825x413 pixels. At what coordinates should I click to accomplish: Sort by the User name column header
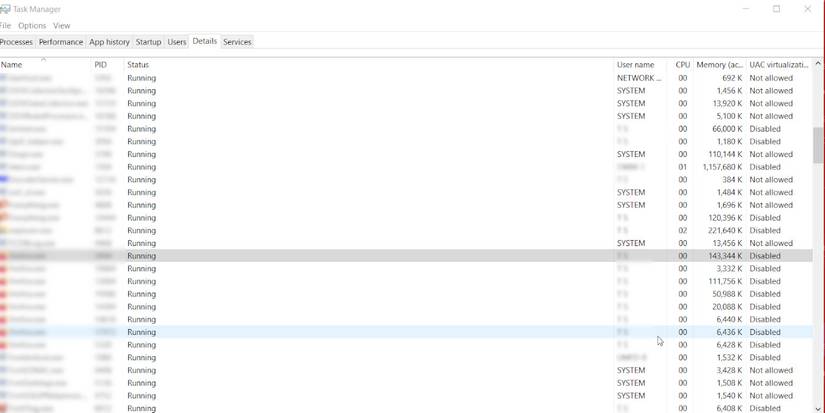(640, 65)
